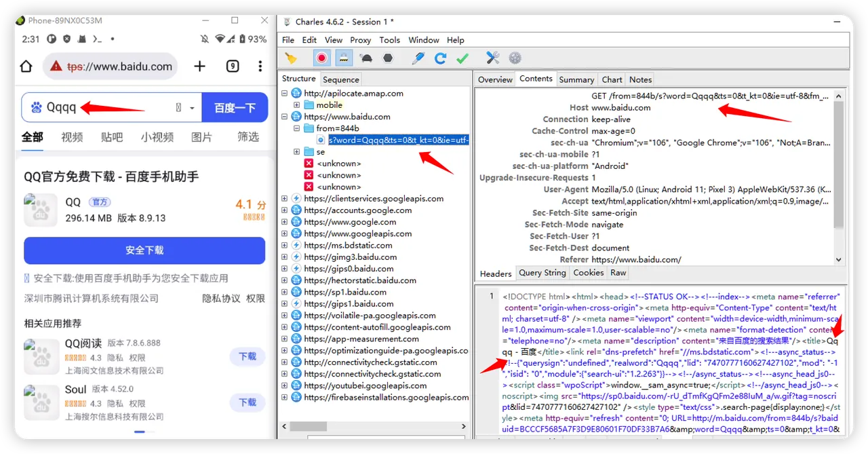Image resolution: width=868 pixels, height=454 pixels.
Task: Open the three-dot browser menu on phone
Action: click(260, 67)
